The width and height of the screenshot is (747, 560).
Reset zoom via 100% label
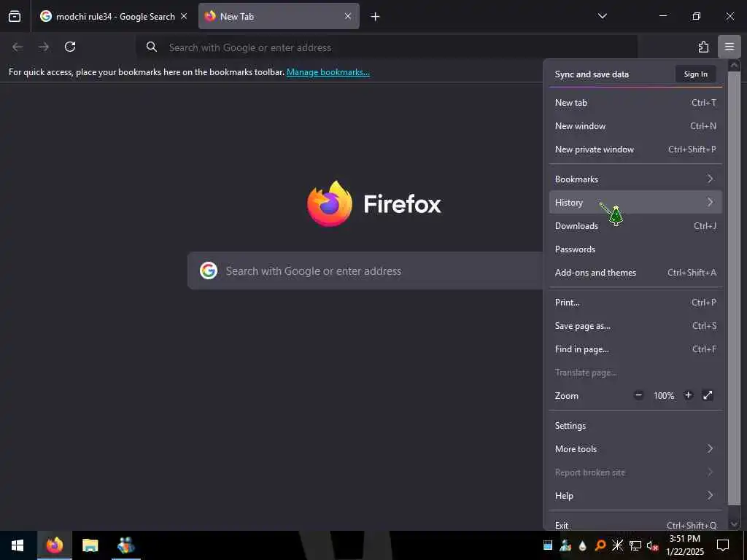pyautogui.click(x=664, y=396)
